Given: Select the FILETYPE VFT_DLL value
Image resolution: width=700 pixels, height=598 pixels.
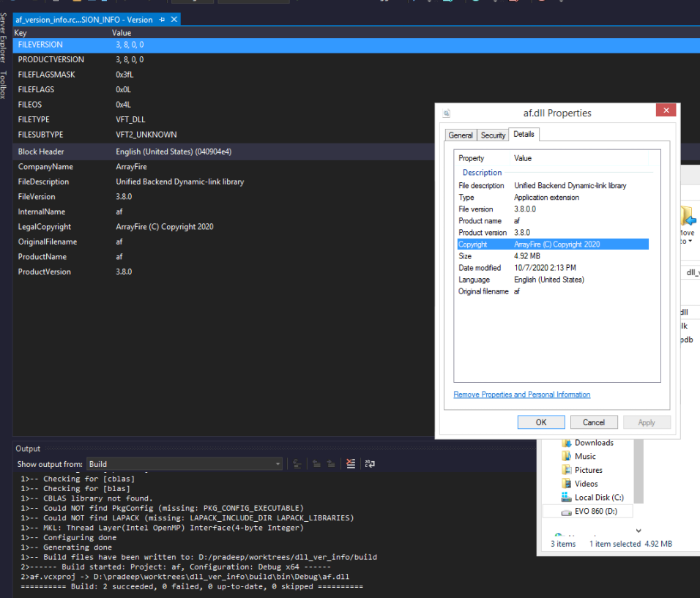Looking at the screenshot, I should pyautogui.click(x=130, y=119).
